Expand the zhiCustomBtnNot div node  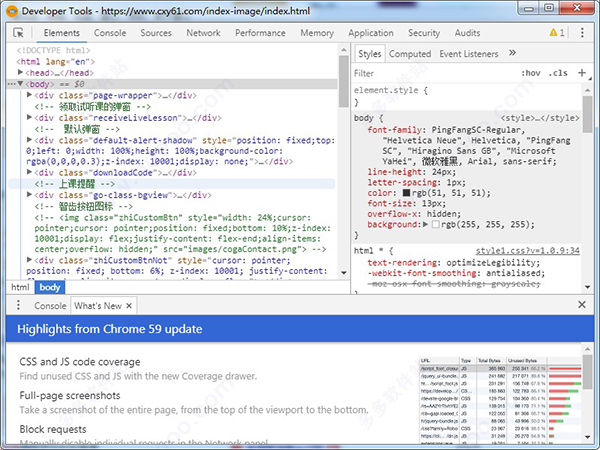(x=29, y=260)
